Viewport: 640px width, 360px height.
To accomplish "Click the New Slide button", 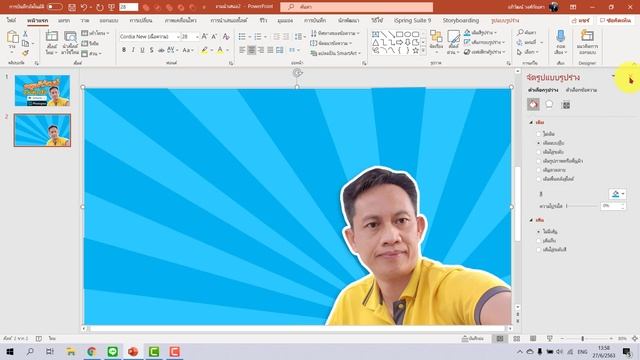I will (x=51, y=42).
